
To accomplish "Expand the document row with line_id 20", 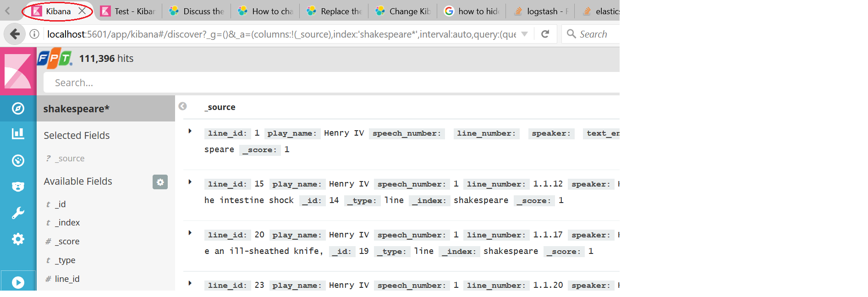I will (x=190, y=233).
